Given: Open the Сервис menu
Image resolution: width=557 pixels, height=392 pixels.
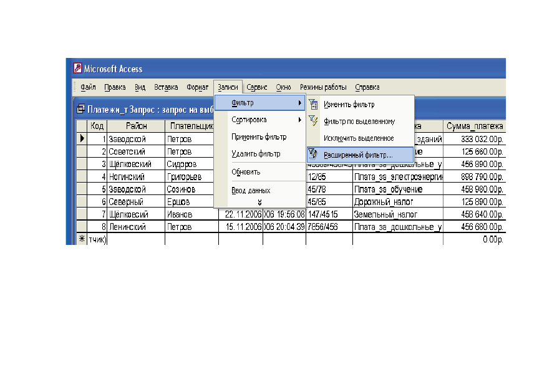Looking at the screenshot, I should tap(257, 87).
